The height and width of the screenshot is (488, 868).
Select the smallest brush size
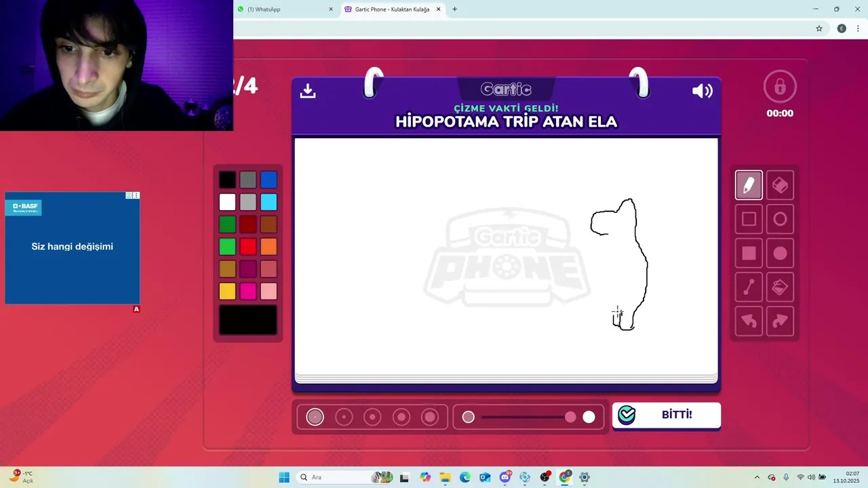(315, 417)
